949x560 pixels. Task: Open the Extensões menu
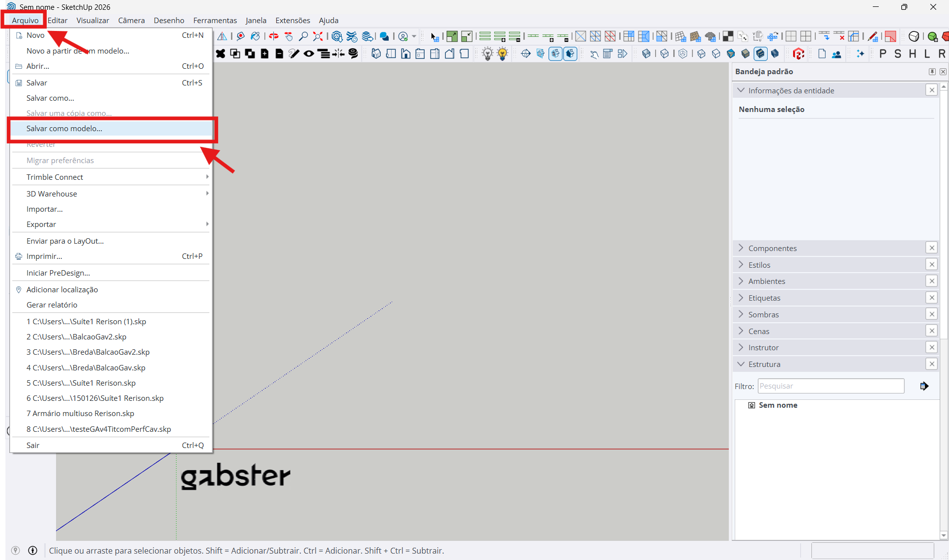292,20
